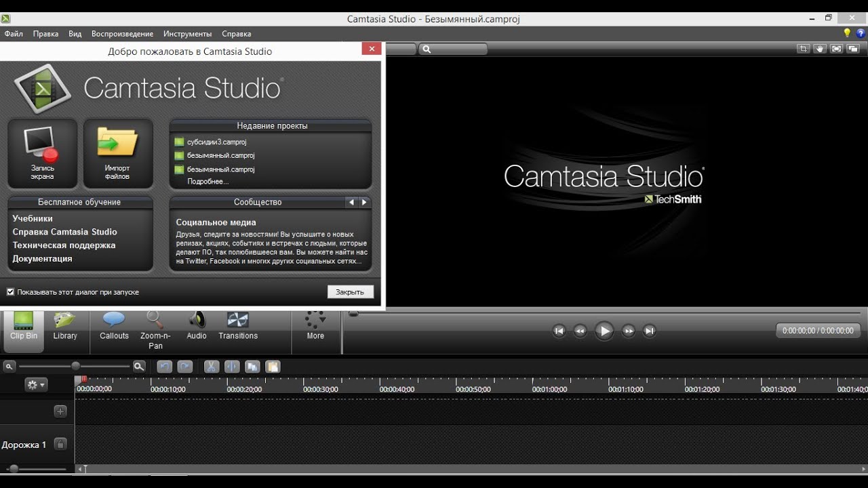Open the Справка menu

(x=237, y=34)
